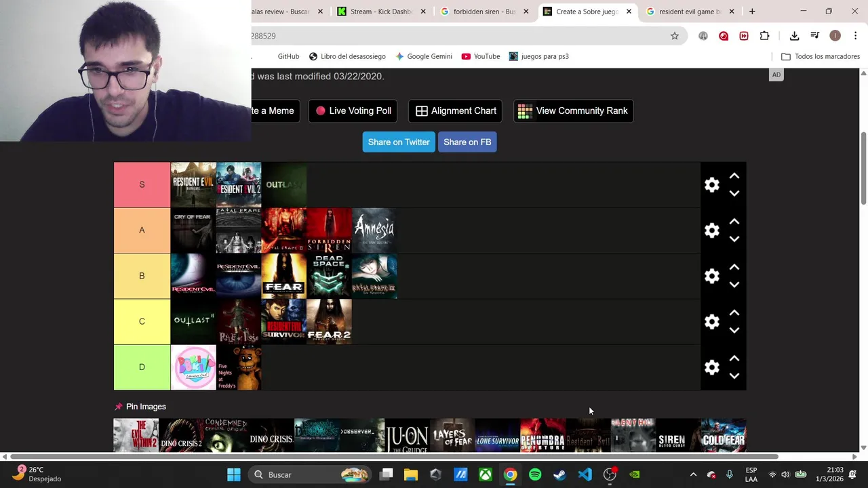Click the orange A tier label
Screen dimensions: 868x488
(142, 230)
